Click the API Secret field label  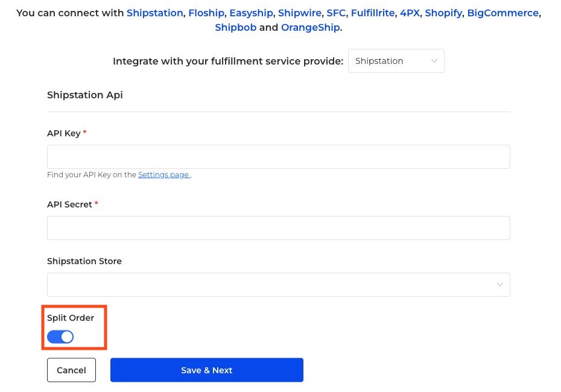coord(69,204)
